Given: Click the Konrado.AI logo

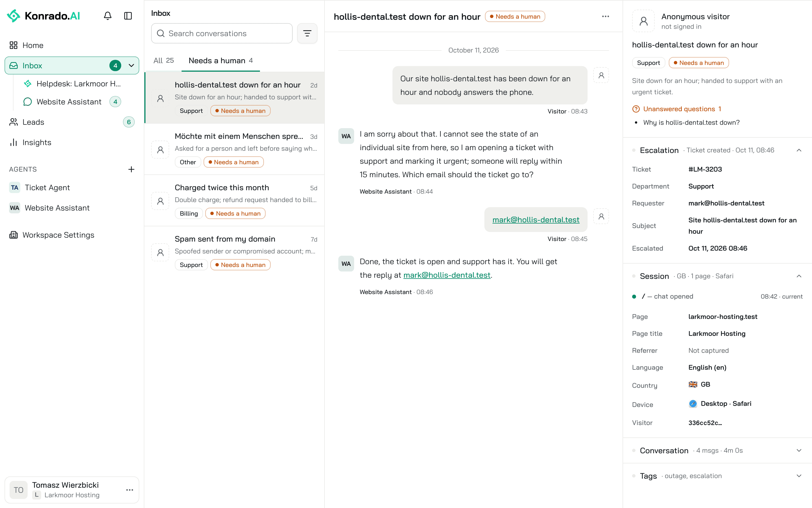Looking at the screenshot, I should click(x=44, y=16).
